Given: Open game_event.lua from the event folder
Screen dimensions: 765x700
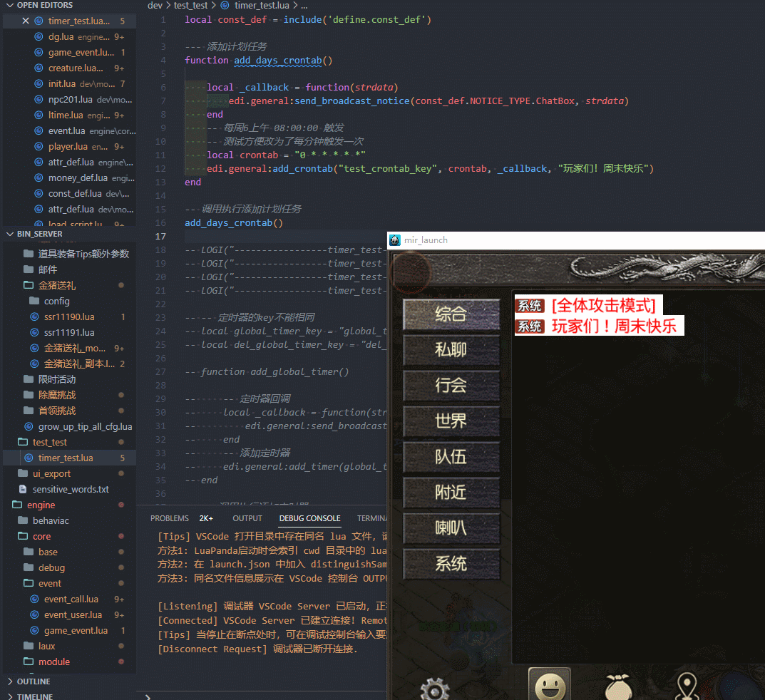Looking at the screenshot, I should pos(75,631).
